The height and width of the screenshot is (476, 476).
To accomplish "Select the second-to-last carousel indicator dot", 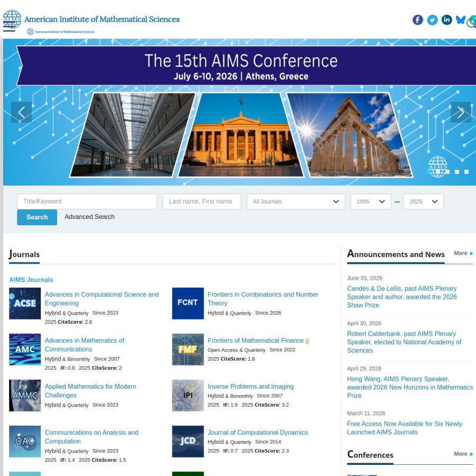I will (x=457, y=172).
